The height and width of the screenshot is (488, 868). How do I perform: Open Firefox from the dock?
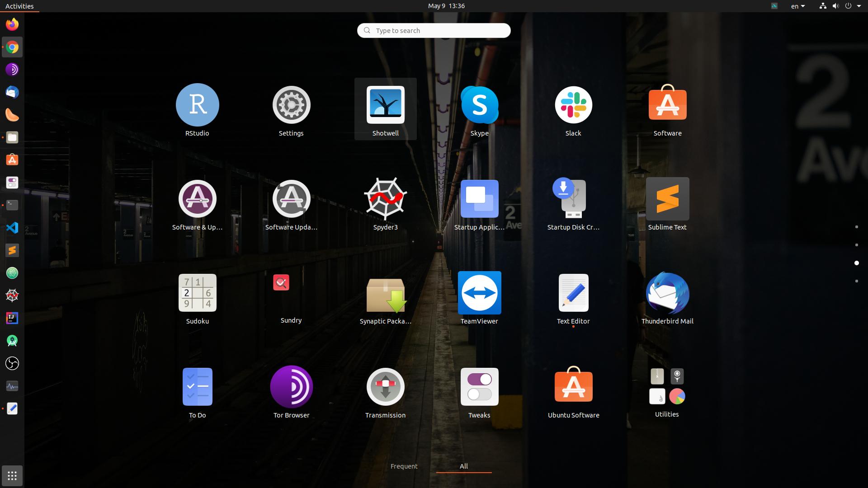tap(12, 24)
